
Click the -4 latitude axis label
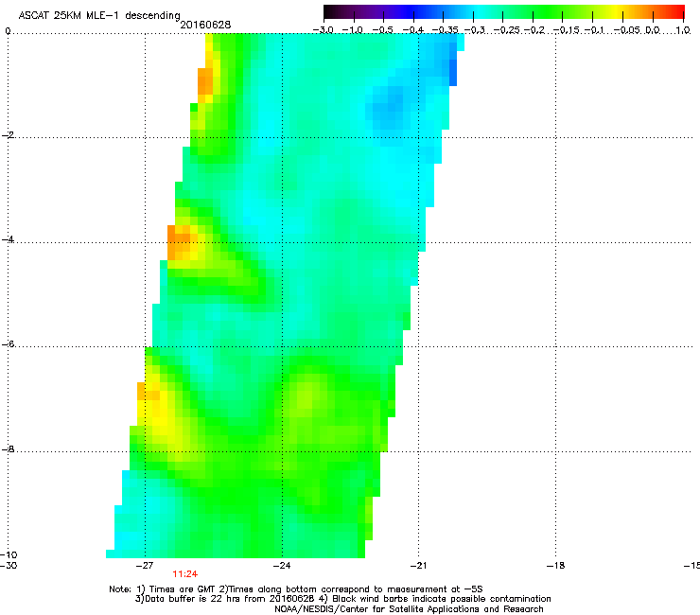8,239
